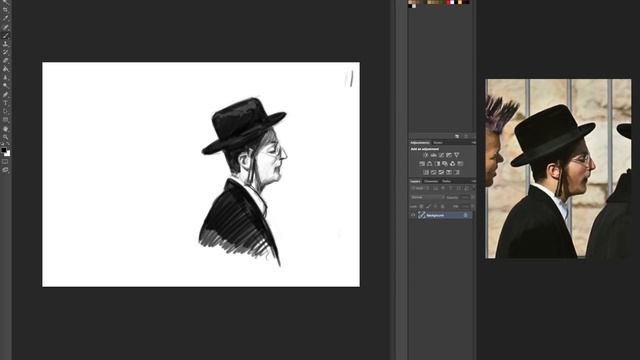The width and height of the screenshot is (640, 360).
Task: Select the Zoom tool
Action: click(x=5, y=137)
